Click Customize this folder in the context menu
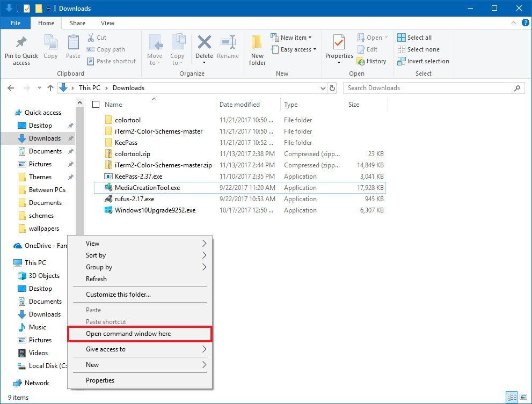This screenshot has height=404, width=532. [119, 294]
